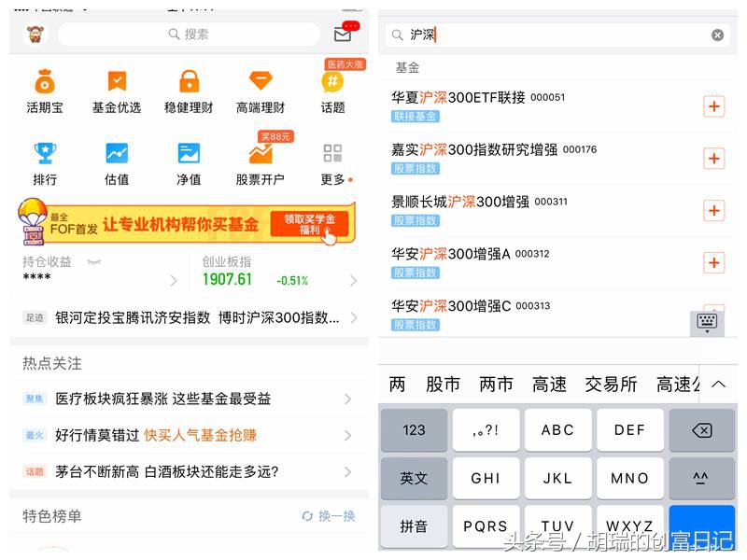Collapse suggestions with the chevron arrow
Screen dimensions: 747x560
point(718,384)
